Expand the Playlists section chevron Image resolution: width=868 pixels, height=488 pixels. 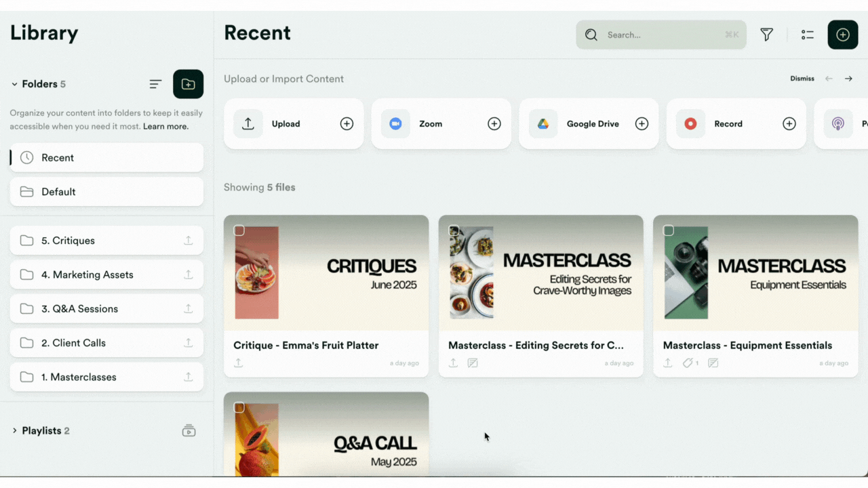14,430
